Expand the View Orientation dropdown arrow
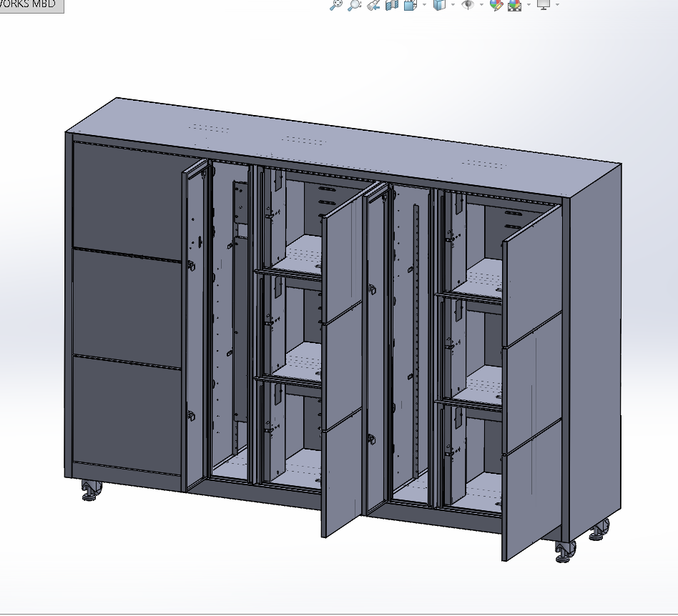This screenshot has width=678, height=616. tap(423, 4)
